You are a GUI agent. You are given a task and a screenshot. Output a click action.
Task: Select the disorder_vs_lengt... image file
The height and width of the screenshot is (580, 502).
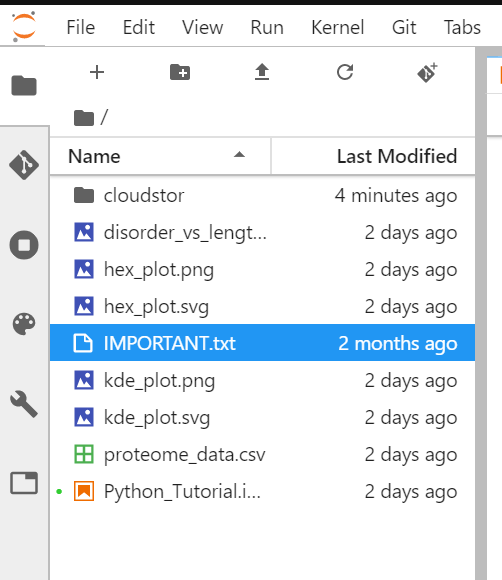pos(262,232)
